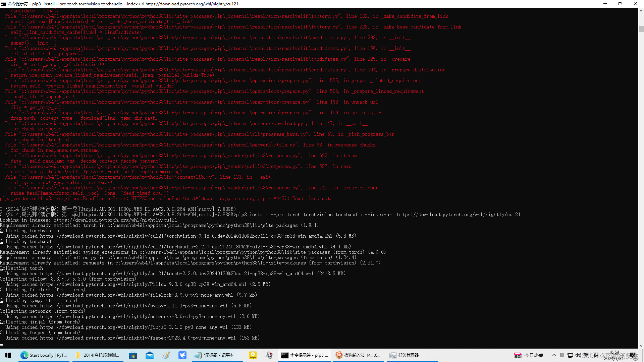Open the Paint app on the taskbar
644x362 pixels.
tap(166, 355)
